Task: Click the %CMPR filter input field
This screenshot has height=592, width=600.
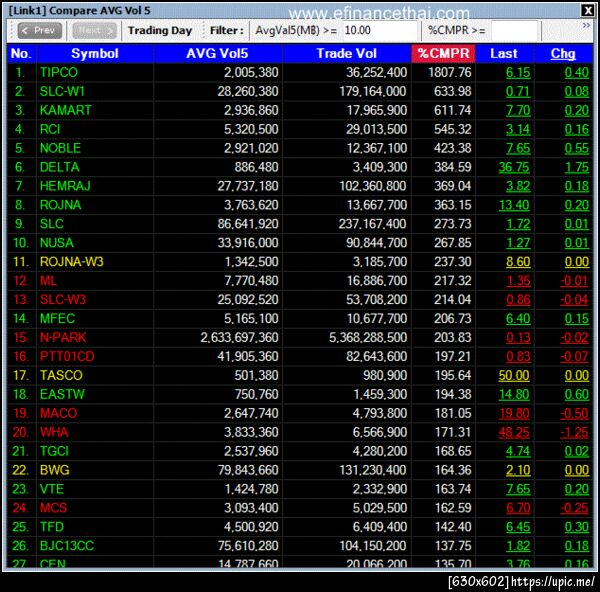Action: tap(514, 30)
